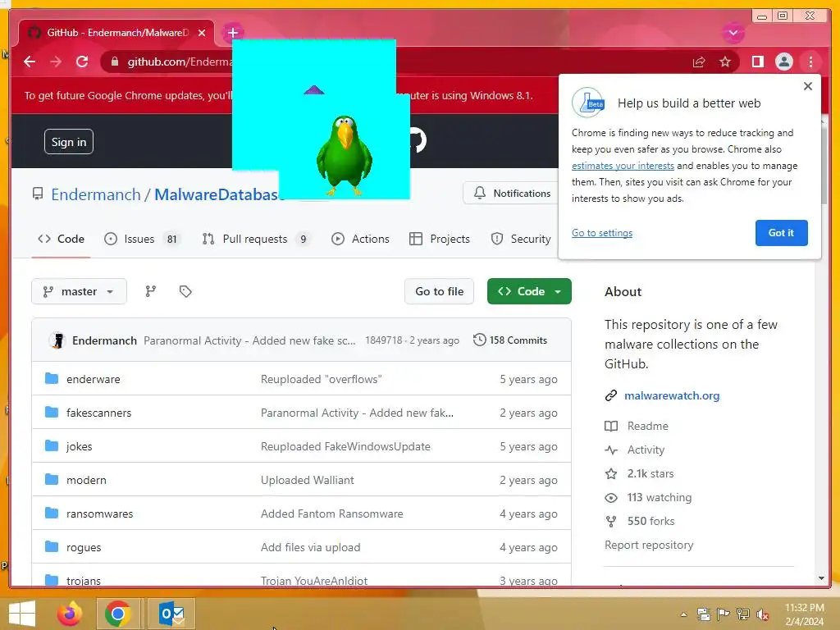Open a new Chrome tab
The height and width of the screenshot is (630, 840).
click(x=232, y=33)
